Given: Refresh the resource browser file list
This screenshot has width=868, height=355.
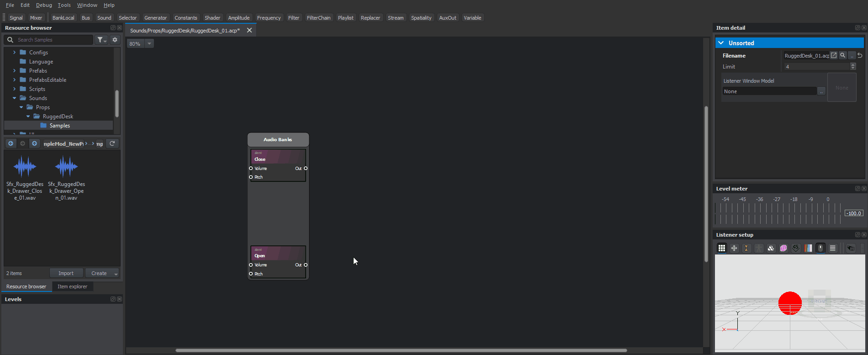Looking at the screenshot, I should [112, 143].
